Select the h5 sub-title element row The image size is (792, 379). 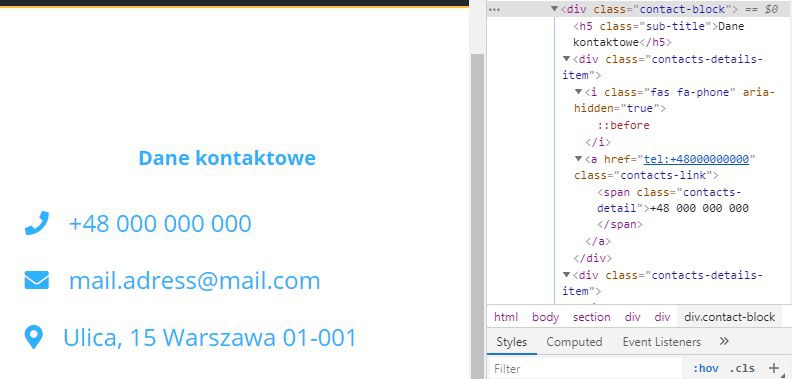pos(659,34)
